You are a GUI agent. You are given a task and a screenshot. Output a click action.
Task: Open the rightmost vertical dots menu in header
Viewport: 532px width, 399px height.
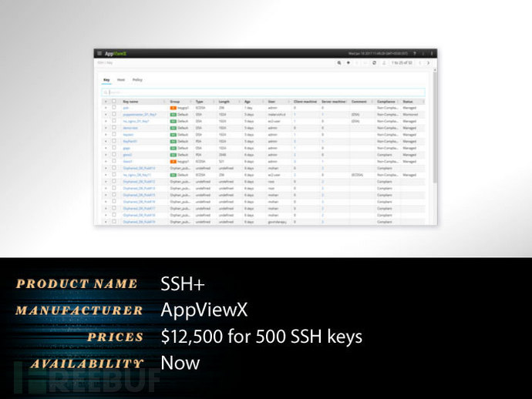pos(432,53)
